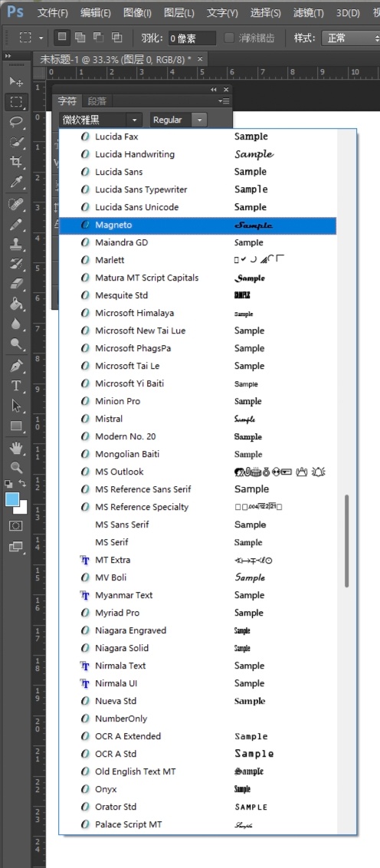This screenshot has height=868, width=380.
Task: Select the Dodge tool
Action: point(16,344)
